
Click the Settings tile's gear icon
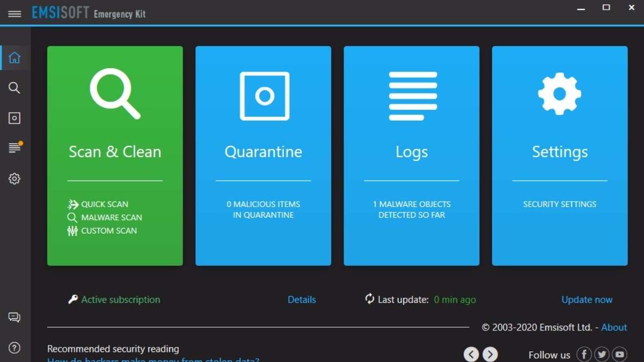(560, 94)
